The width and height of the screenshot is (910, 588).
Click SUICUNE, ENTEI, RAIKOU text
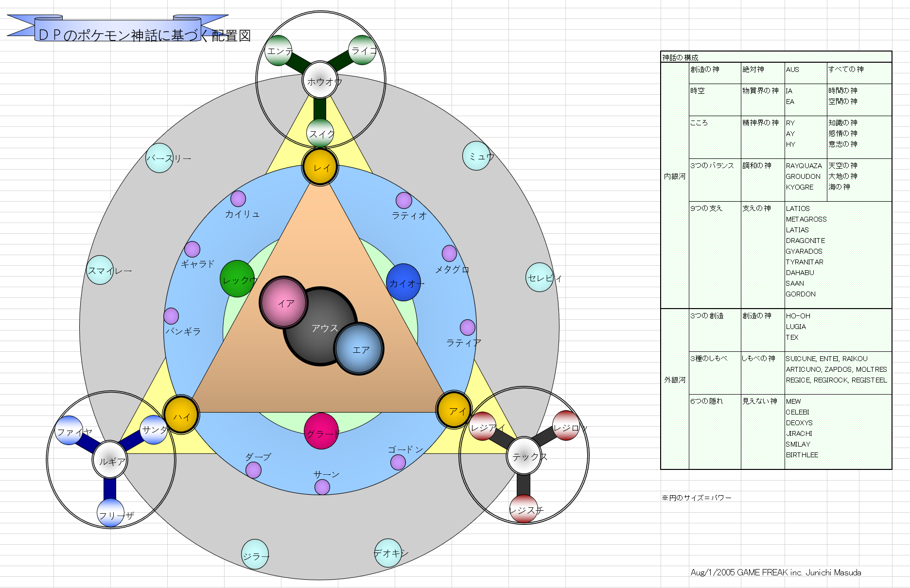[x=826, y=359]
